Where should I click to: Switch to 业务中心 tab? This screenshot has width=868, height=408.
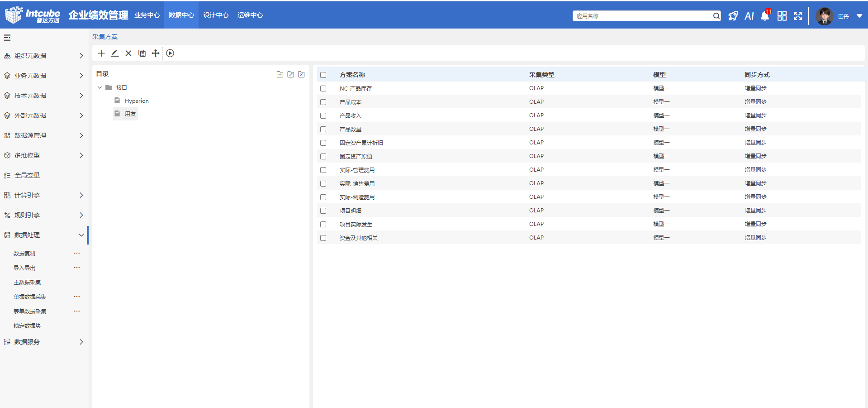147,15
